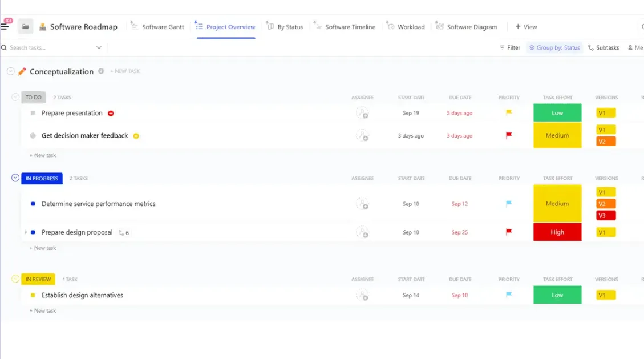Toggle the Me filter
The image size is (644, 359).
tap(635, 47)
